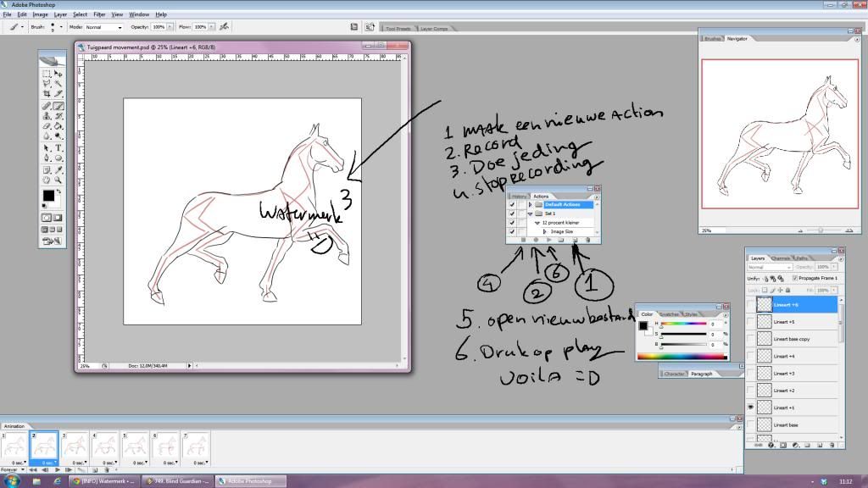This screenshot has height=488, width=868.
Task: Click Stop recording in Actions panel
Action: pos(524,241)
